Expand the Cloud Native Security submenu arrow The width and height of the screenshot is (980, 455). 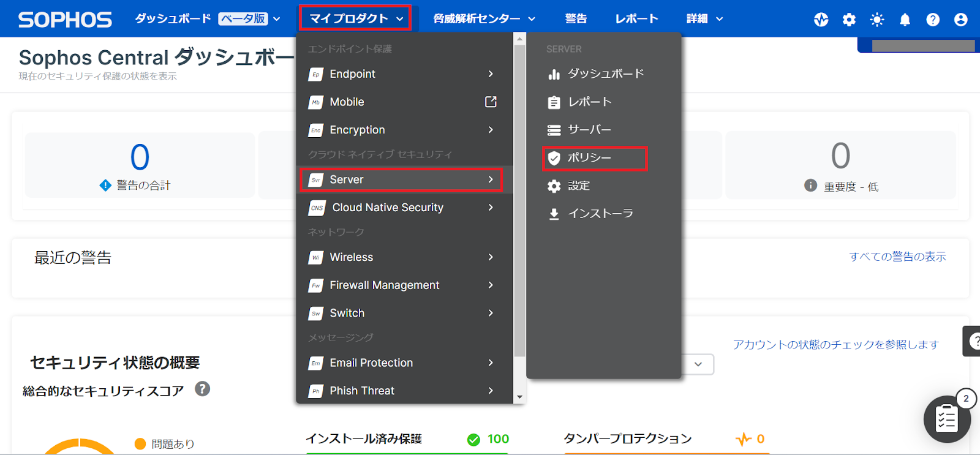[x=491, y=208]
